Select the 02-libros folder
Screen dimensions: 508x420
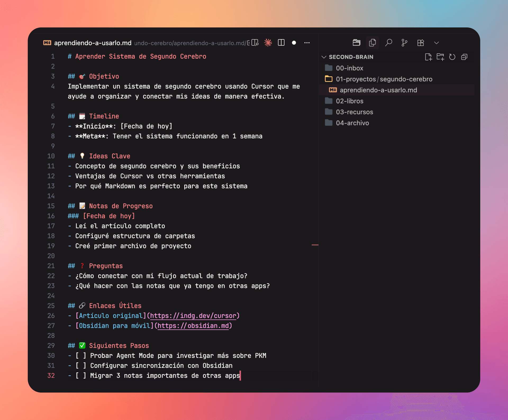(x=350, y=101)
